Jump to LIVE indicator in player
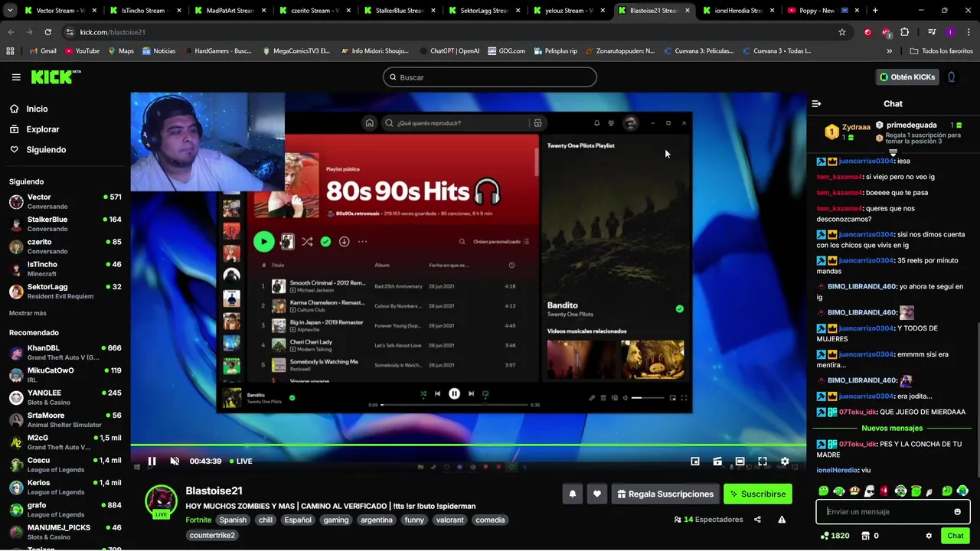This screenshot has width=980, height=551. [x=240, y=461]
